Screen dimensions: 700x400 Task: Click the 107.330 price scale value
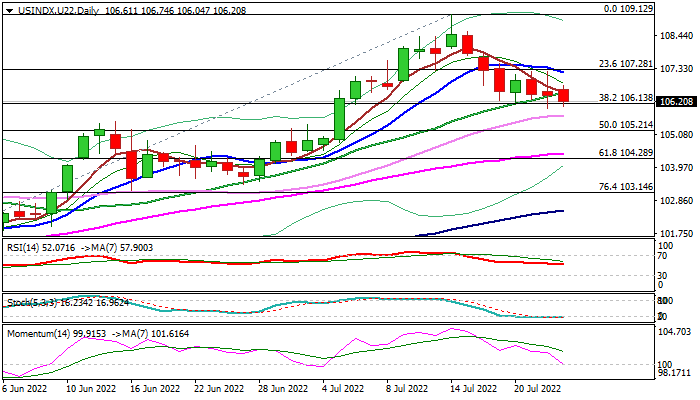click(676, 69)
